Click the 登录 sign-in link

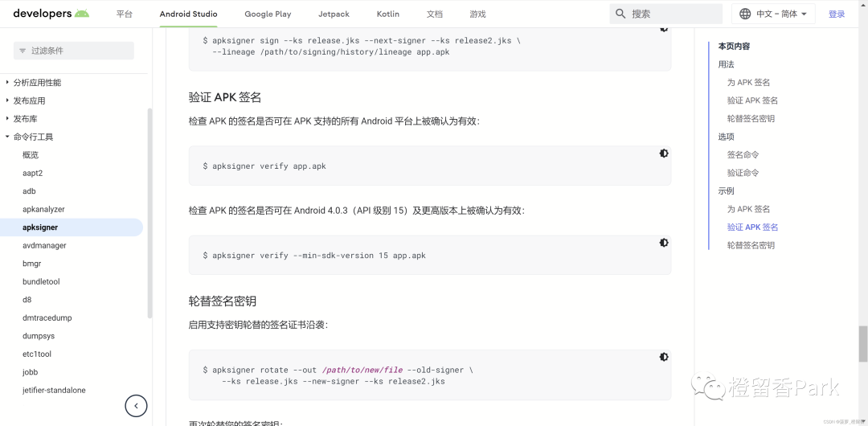(x=837, y=14)
